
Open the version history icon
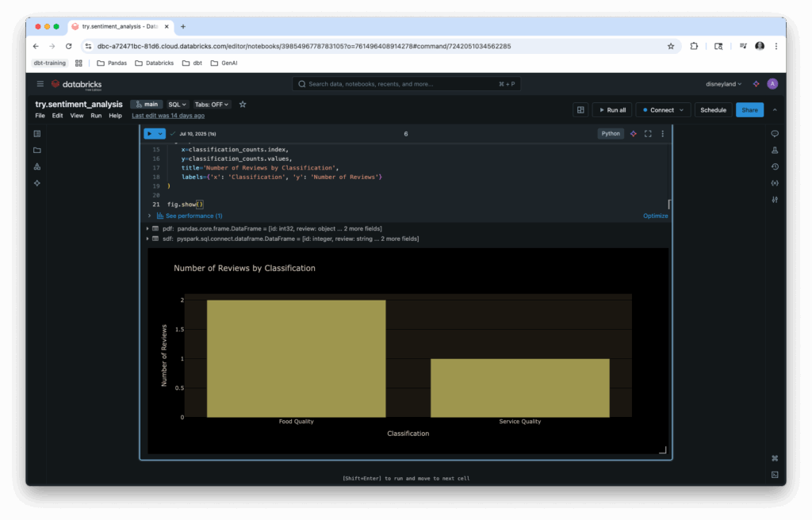pos(775,166)
